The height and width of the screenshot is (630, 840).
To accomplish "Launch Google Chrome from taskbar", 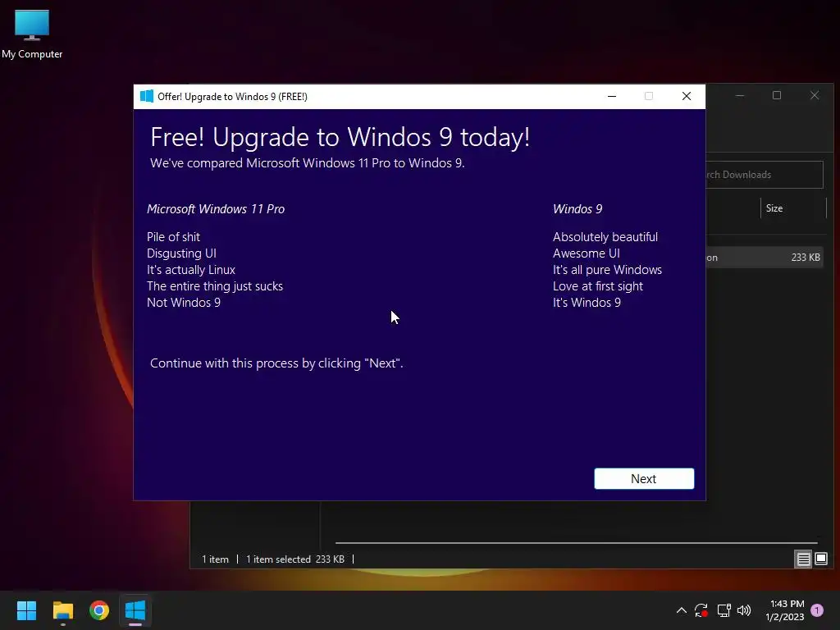I will [x=99, y=610].
